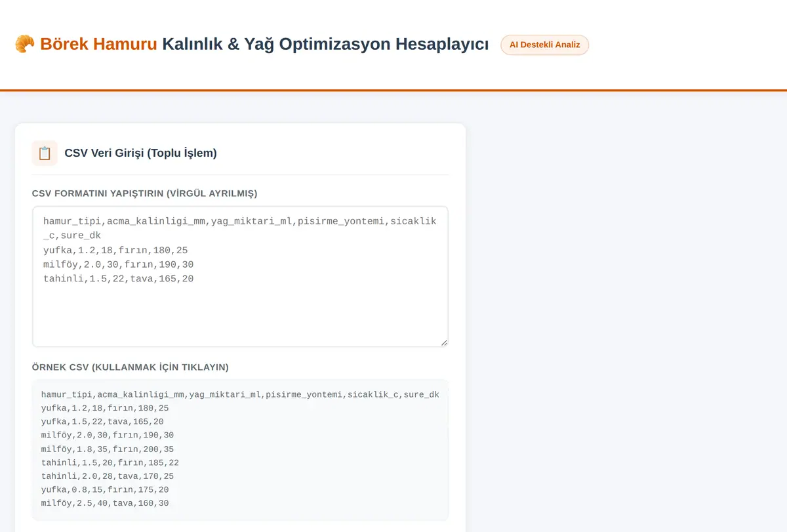The image size is (787, 532).
Task: Click the 'CSV Veri Girişi (Toplu İşlem)' heading
Action: click(140, 153)
